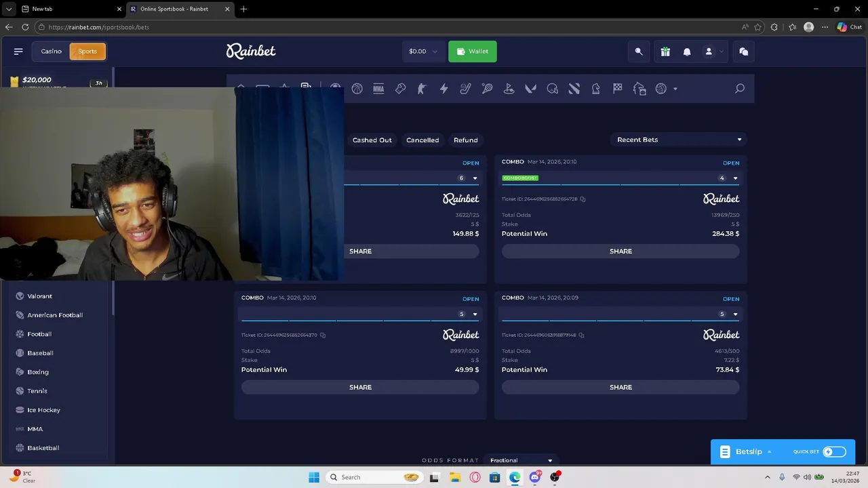868x488 pixels.
Task: Copy ticket ID of the 49.99 $ bet
Action: pyautogui.click(x=323, y=335)
